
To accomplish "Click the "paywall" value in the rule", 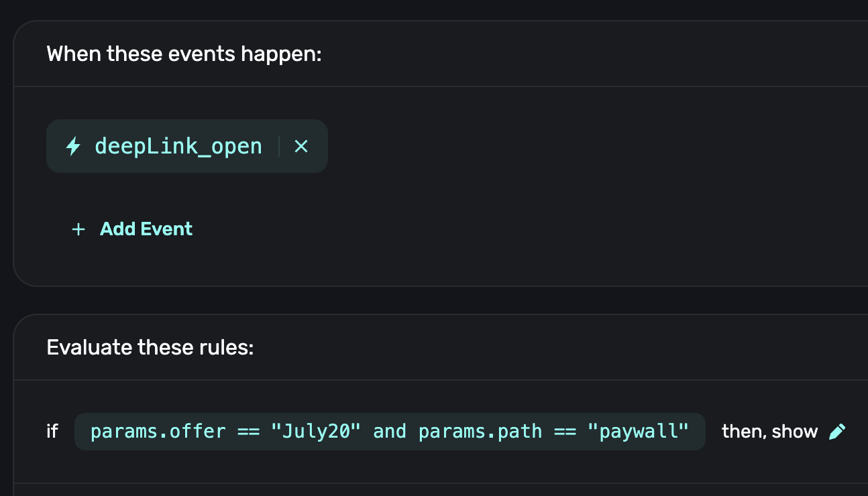I will [638, 432].
